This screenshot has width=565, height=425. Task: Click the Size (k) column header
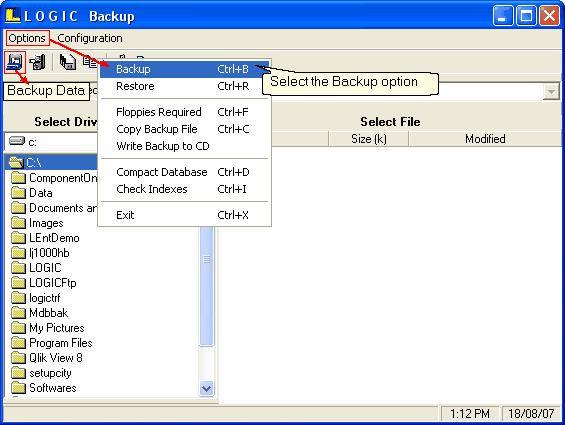369,139
